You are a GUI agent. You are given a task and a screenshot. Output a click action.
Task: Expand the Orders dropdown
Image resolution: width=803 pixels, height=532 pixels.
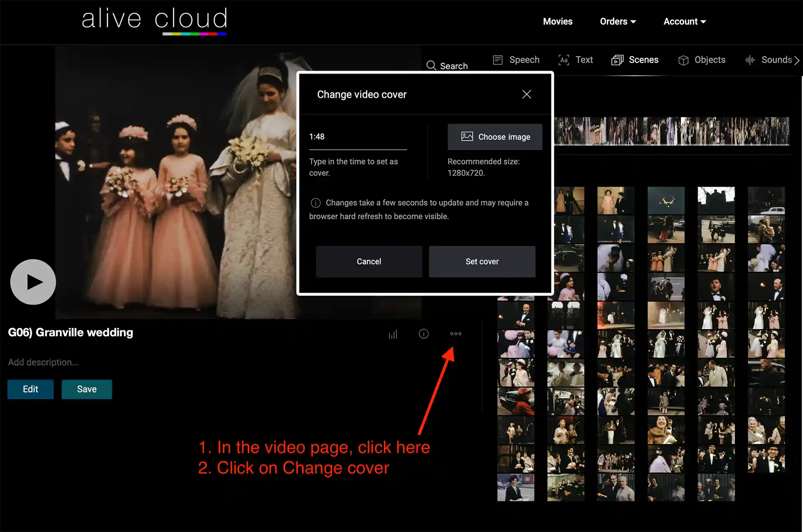[x=618, y=21]
